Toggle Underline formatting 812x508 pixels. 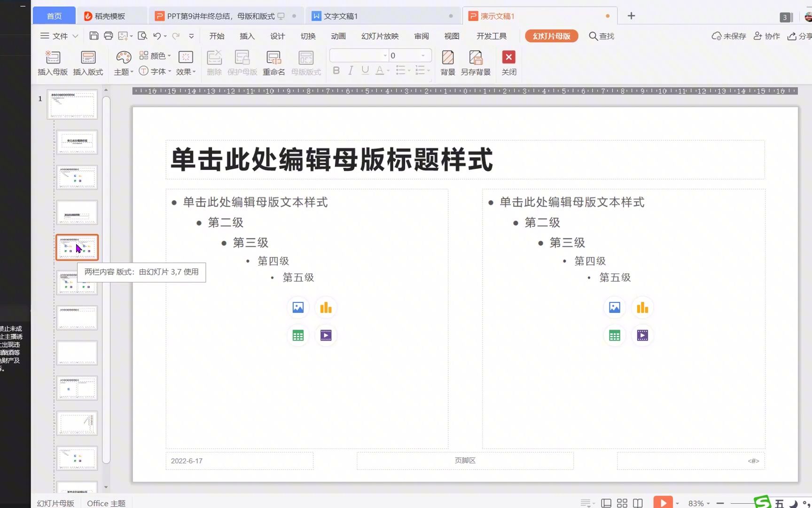[x=365, y=71]
